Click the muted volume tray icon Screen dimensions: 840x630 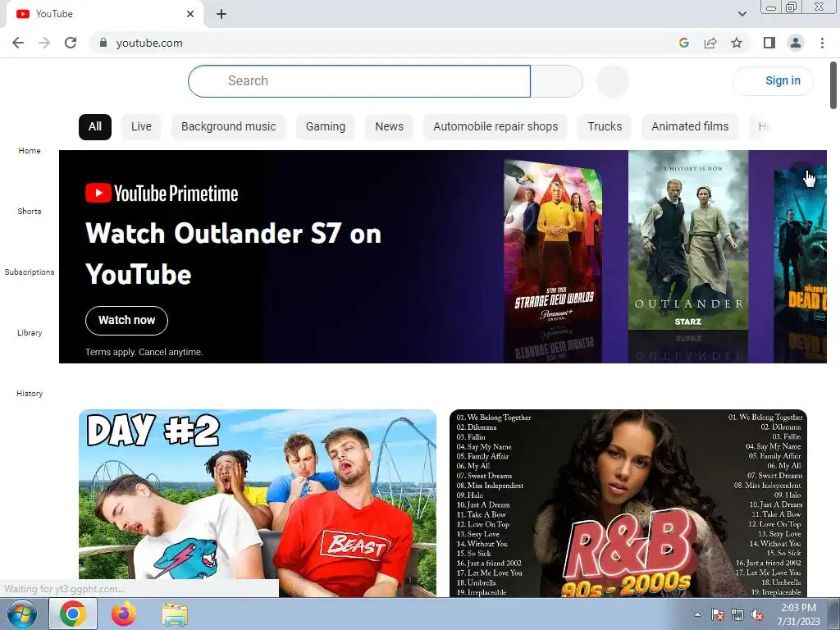point(757,614)
